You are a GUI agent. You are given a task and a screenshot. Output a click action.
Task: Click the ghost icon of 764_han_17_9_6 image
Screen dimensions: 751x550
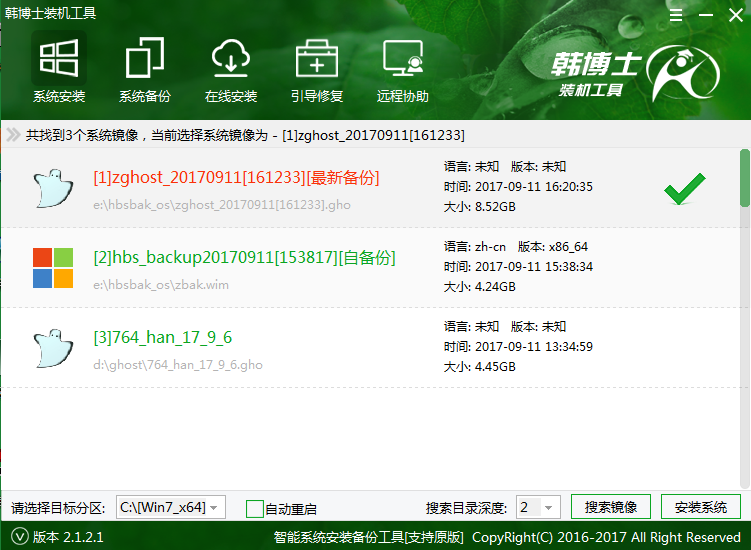(52, 347)
